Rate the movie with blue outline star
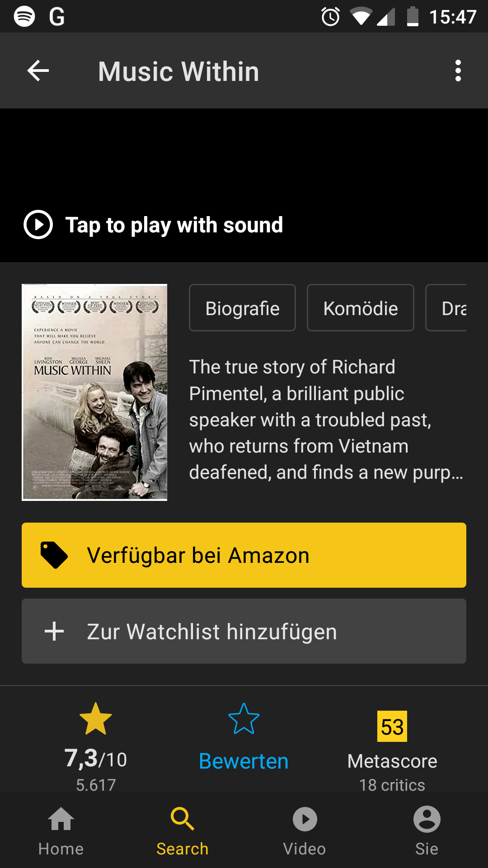The width and height of the screenshot is (488, 868). (244, 719)
